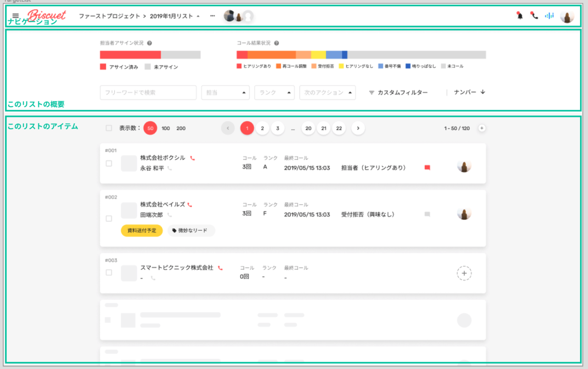Viewport: 588px width, 369px height.
Task: Click help icon beside コール結果状況
Action: 277,43
